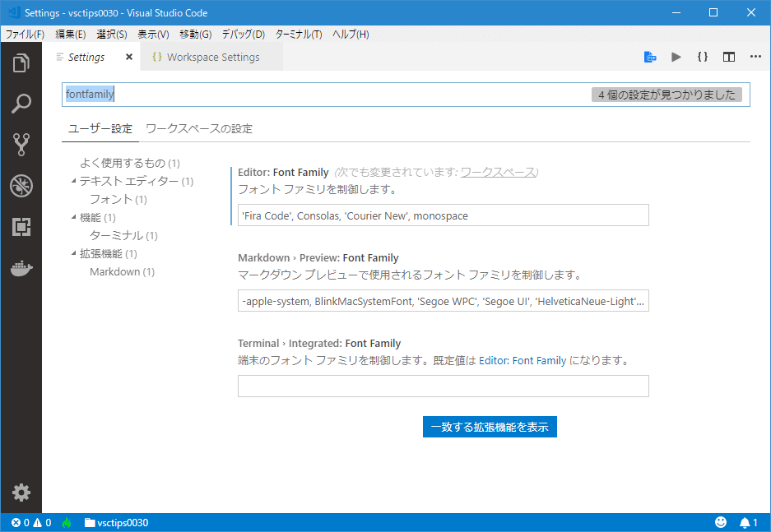
Task: Open the Source Control view
Action: (21, 145)
